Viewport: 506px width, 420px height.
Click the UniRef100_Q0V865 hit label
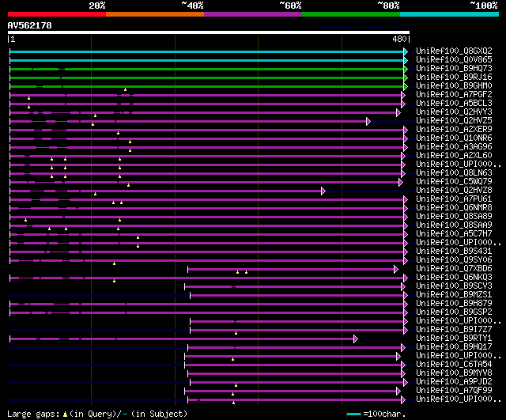pos(454,60)
